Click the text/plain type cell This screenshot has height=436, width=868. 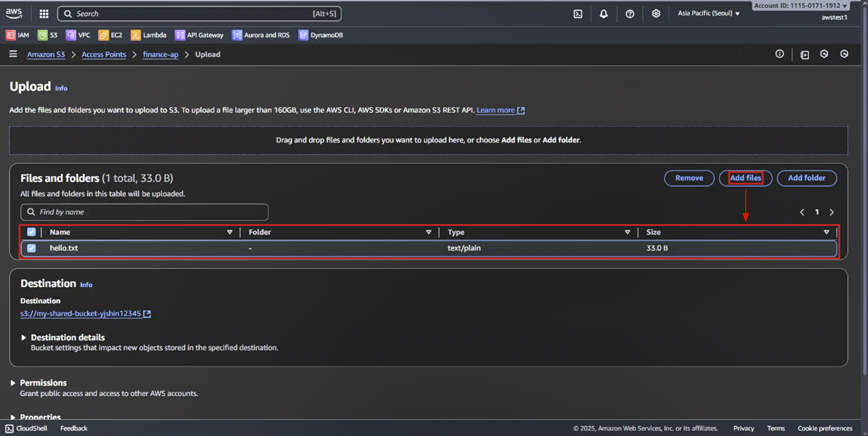click(x=464, y=248)
